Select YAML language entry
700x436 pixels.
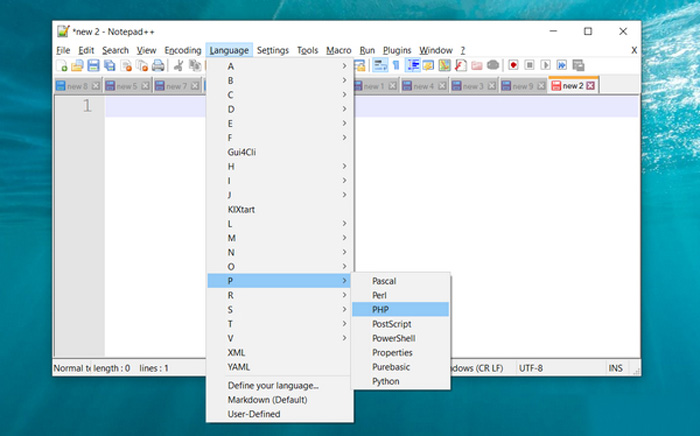[280, 367]
